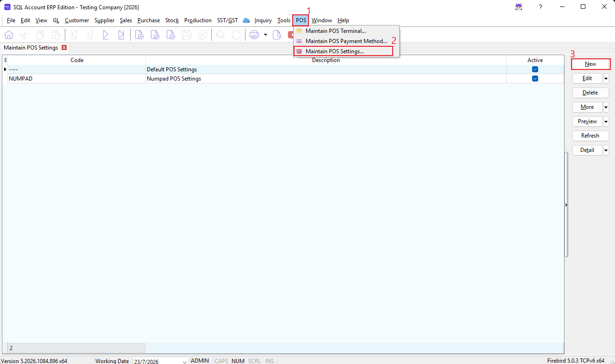
Task: Select Maintain POS Payment Method menu entry
Action: (346, 41)
